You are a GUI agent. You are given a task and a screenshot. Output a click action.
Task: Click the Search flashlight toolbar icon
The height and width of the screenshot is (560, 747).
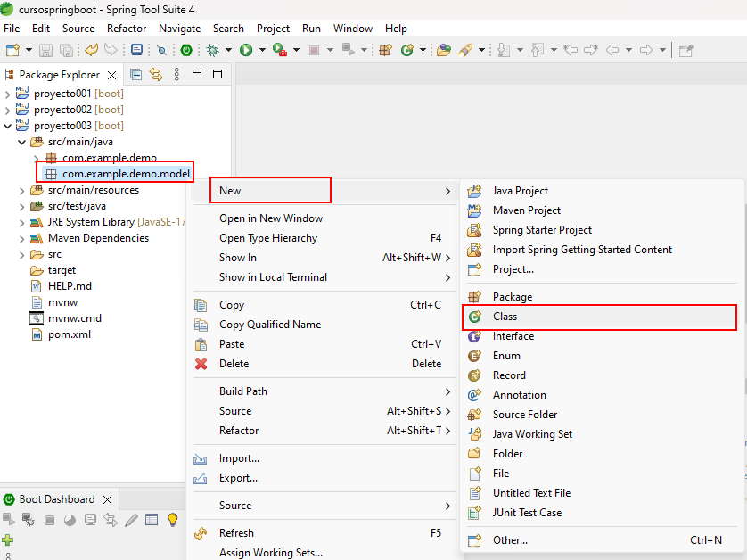coord(466,50)
